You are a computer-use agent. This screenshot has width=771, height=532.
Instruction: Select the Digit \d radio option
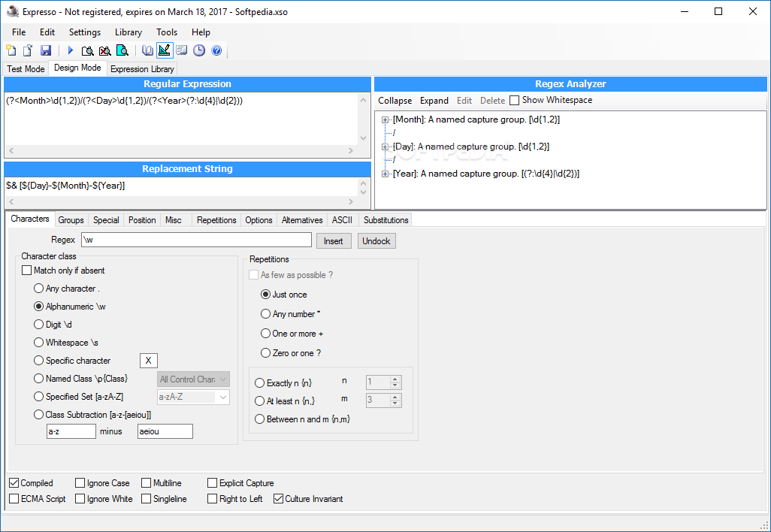38,324
